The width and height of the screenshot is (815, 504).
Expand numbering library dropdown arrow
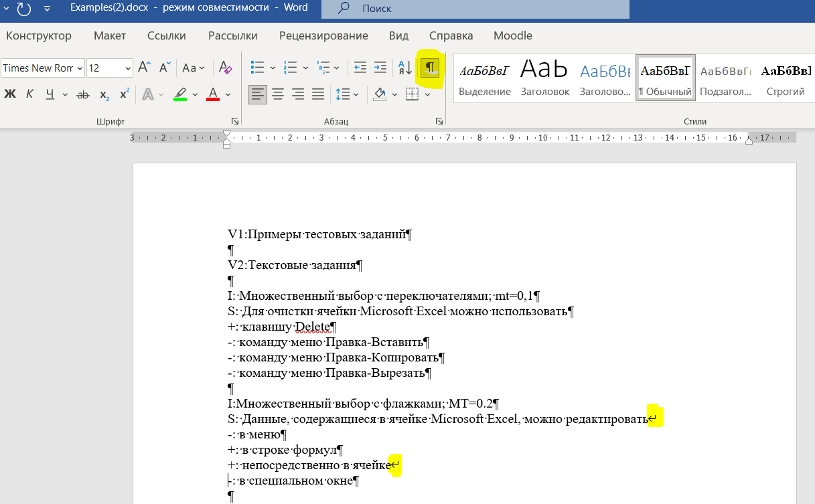pos(305,68)
